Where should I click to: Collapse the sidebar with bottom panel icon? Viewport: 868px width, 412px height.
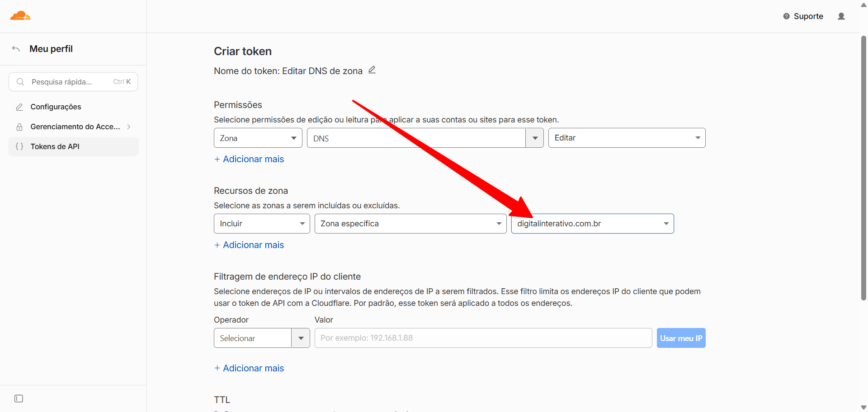pyautogui.click(x=19, y=398)
